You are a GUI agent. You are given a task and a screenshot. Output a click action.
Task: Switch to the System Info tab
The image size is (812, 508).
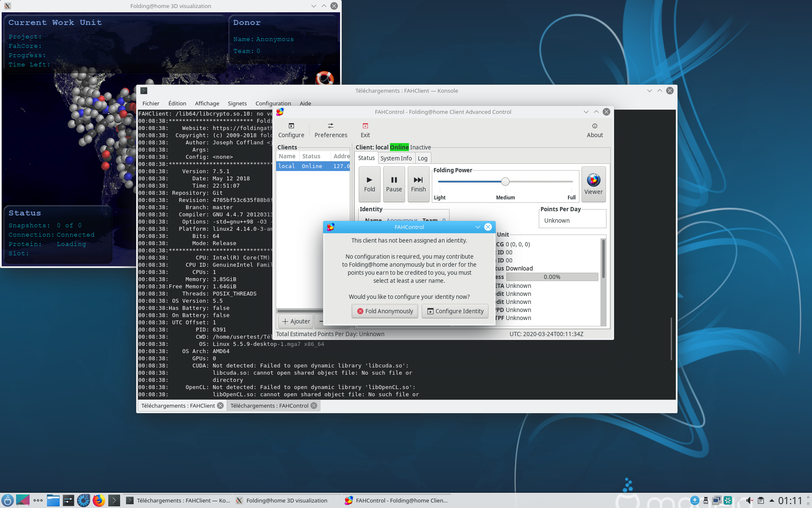pyautogui.click(x=396, y=158)
